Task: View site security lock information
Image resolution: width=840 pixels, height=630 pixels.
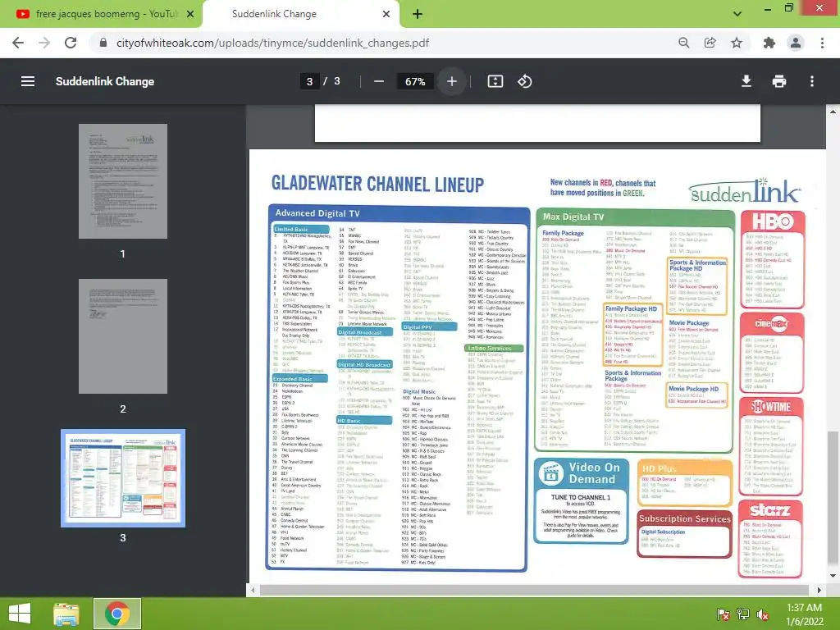Action: coord(103,43)
